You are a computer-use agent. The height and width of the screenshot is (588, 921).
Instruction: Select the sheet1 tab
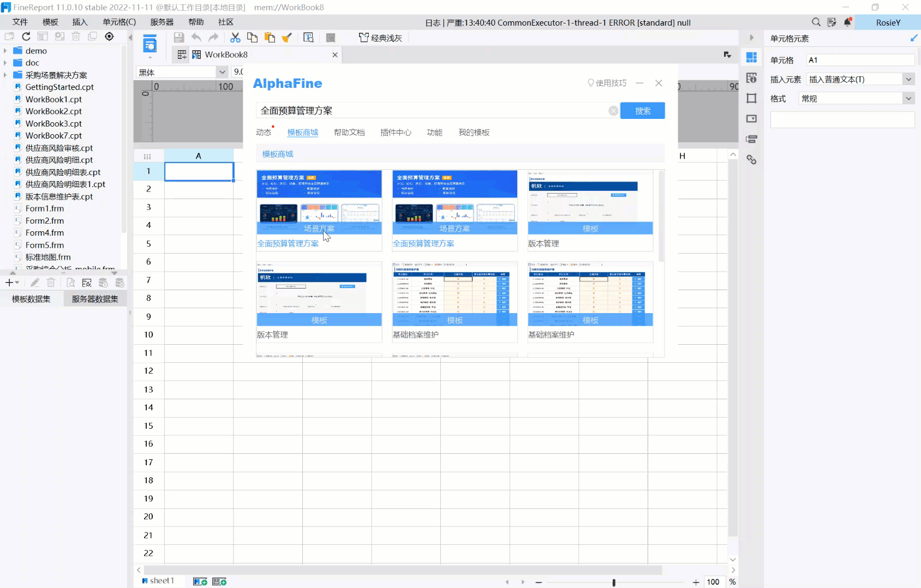coord(158,581)
